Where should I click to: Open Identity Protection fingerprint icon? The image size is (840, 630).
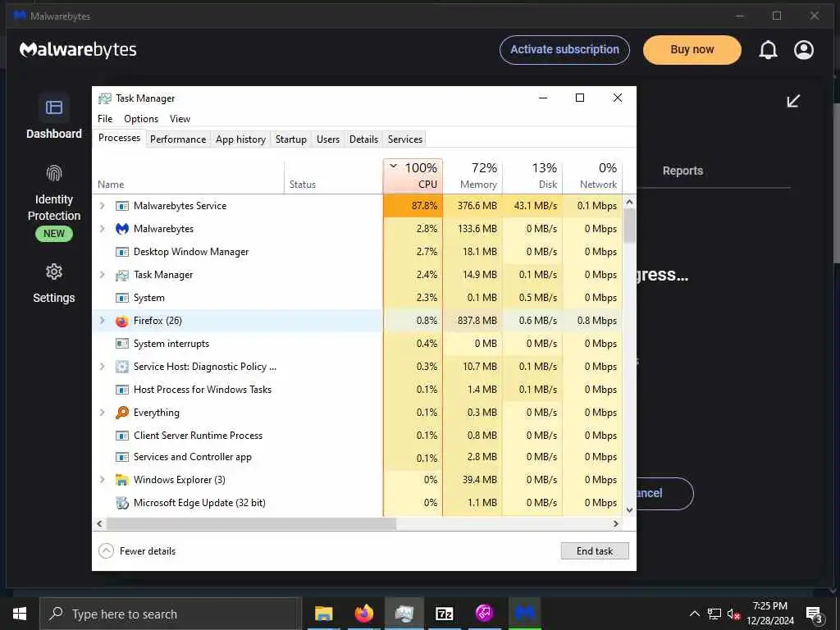(x=53, y=173)
